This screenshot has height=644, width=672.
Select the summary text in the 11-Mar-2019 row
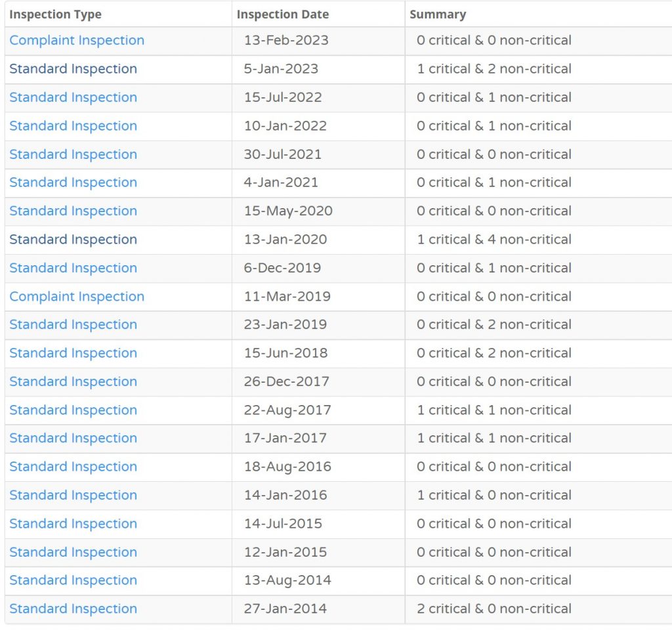[494, 296]
